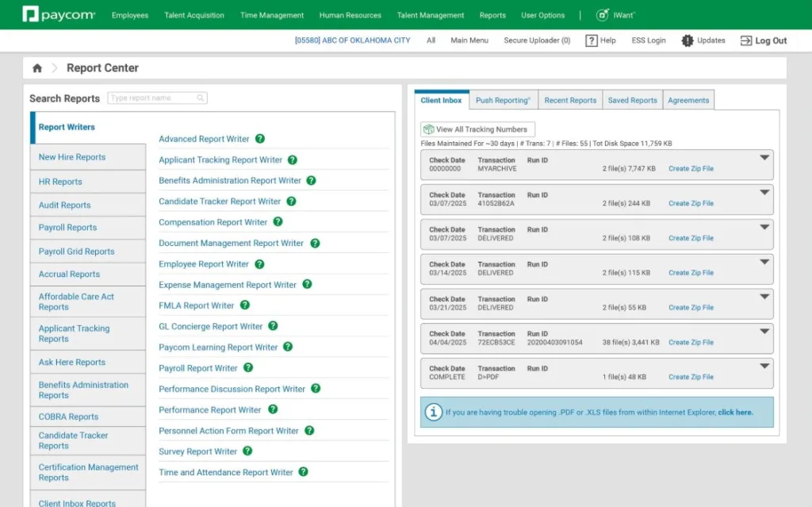
Task: Switch to the Push Reporting tab
Action: click(503, 99)
